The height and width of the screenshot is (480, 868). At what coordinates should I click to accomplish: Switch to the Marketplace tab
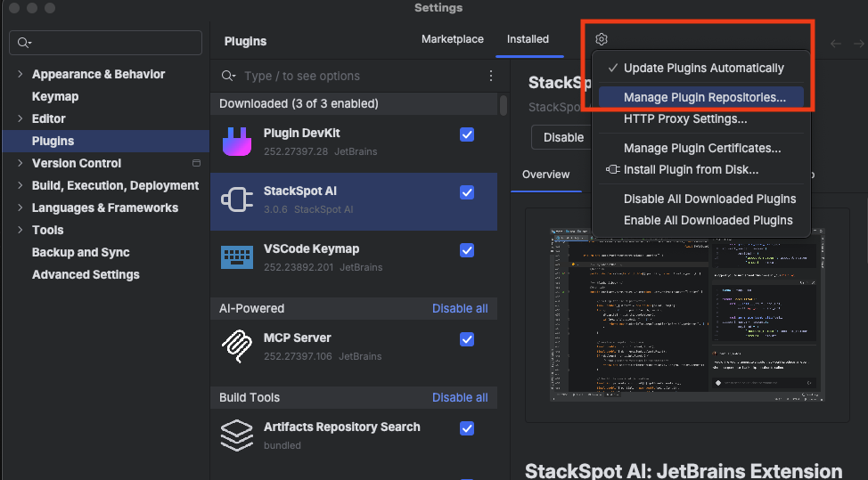tap(453, 39)
